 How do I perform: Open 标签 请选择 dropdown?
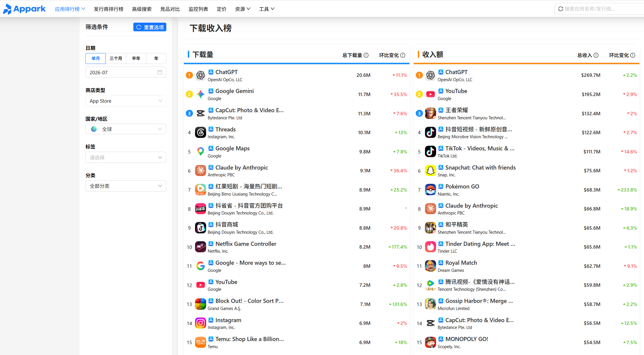click(x=126, y=157)
